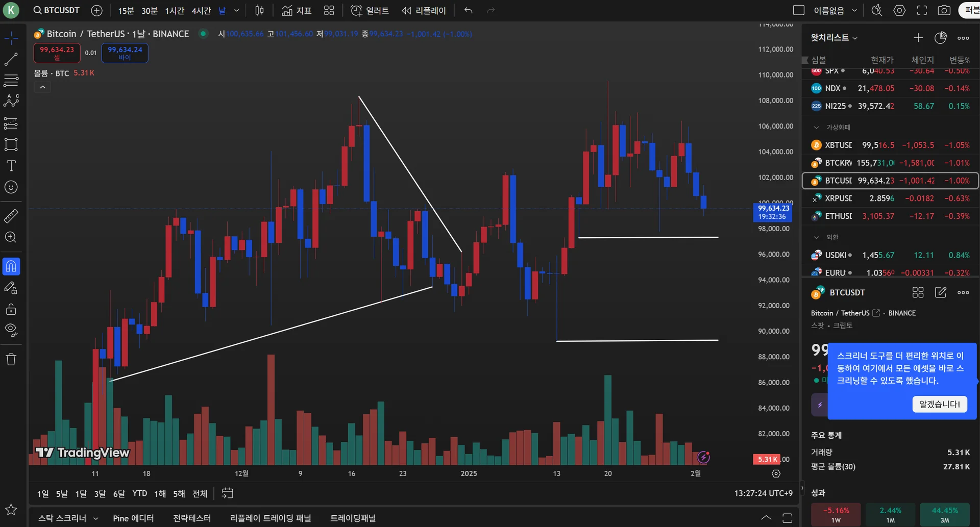This screenshot has height=527, width=980.
Task: Select the crosshair cursor tool
Action: pyautogui.click(x=11, y=38)
